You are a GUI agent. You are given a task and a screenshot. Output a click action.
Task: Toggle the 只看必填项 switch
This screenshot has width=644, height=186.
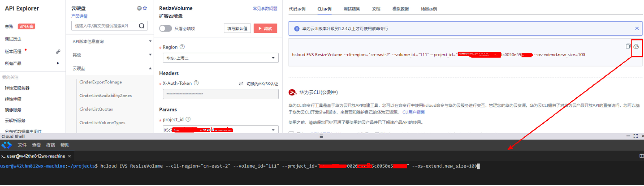tap(166, 28)
